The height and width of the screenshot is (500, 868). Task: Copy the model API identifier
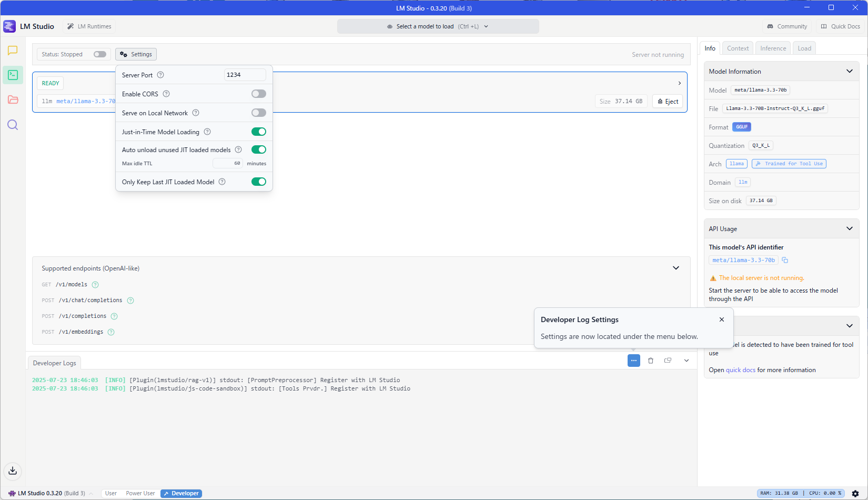[785, 260]
